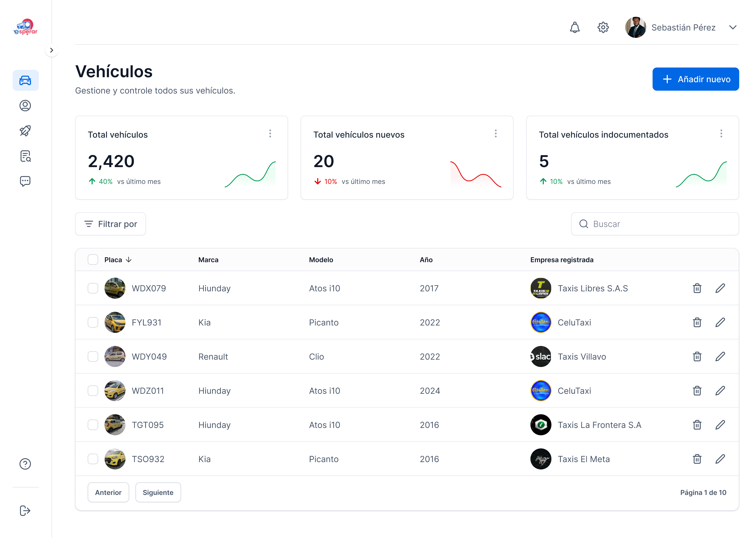Open notifications bell icon

tap(575, 27)
